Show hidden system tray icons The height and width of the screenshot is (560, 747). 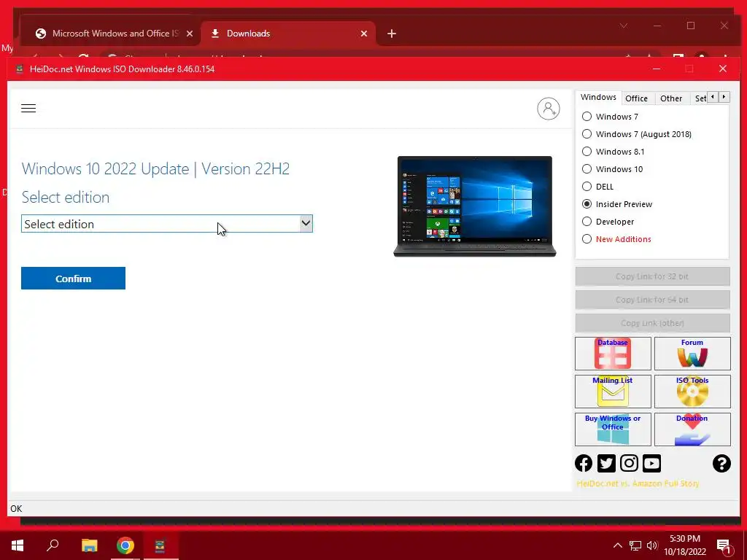[617, 545]
